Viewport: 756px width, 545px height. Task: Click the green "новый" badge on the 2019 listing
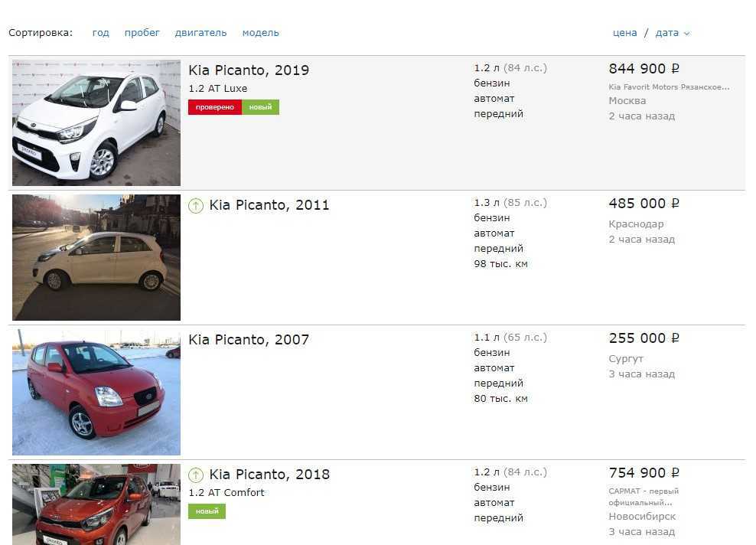click(260, 107)
